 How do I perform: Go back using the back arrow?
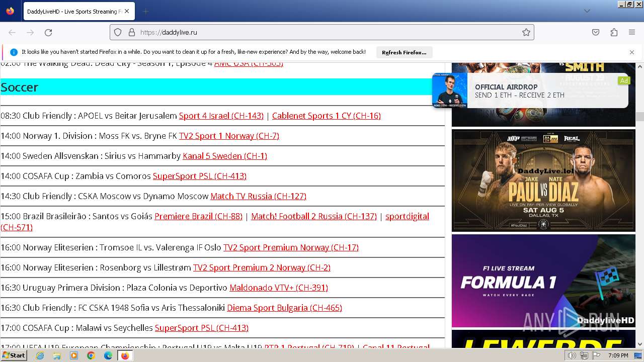pyautogui.click(x=12, y=32)
